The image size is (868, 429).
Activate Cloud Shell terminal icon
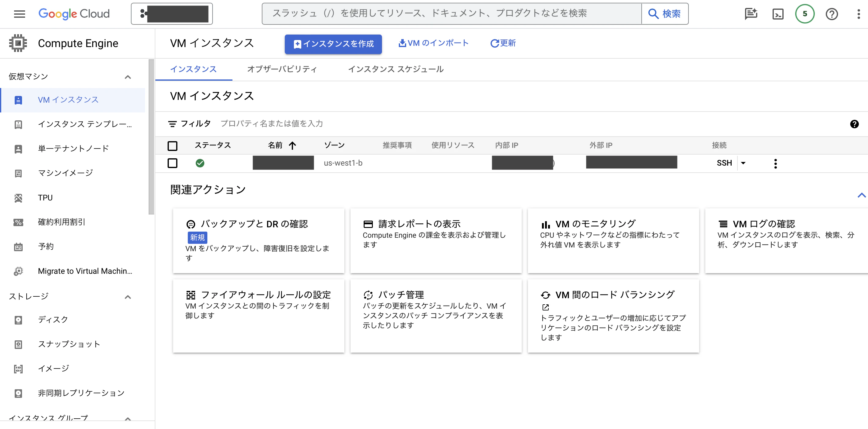778,14
